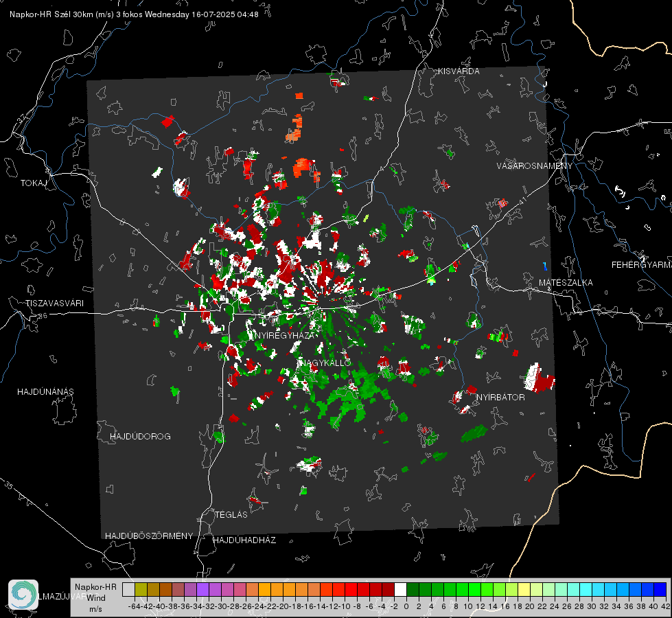This screenshot has height=618, width=672.
Task: Click the partially cut FEHÉRGYARM label at right edge
Action: pos(642,265)
